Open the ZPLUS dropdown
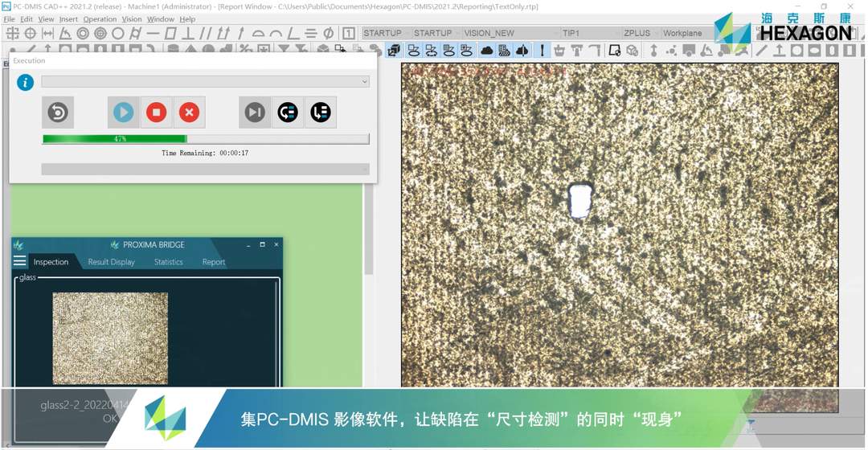This screenshot has width=868, height=450. tap(641, 33)
